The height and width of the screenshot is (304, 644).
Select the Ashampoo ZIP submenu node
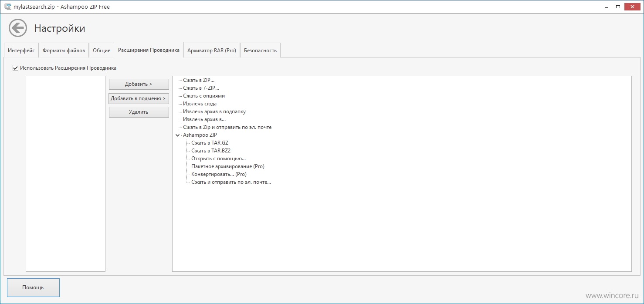click(200, 135)
